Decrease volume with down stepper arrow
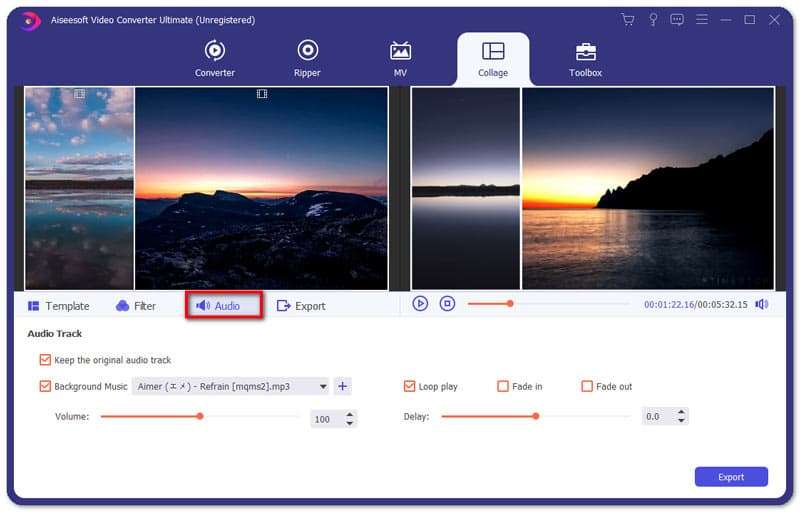 pyautogui.click(x=349, y=423)
